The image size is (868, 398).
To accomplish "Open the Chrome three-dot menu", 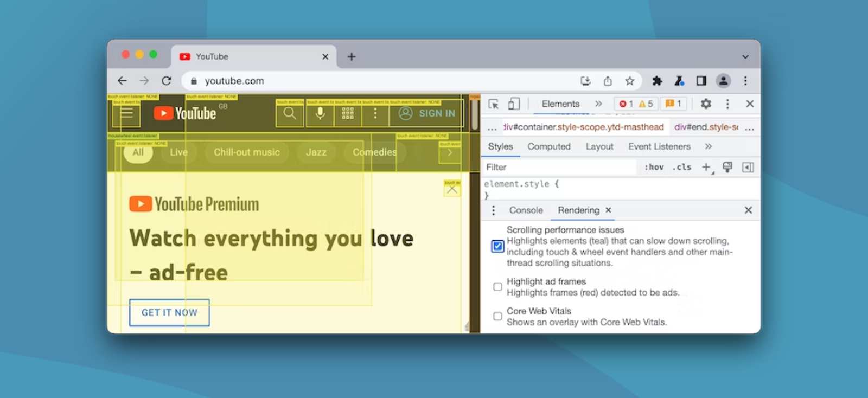I will [745, 81].
